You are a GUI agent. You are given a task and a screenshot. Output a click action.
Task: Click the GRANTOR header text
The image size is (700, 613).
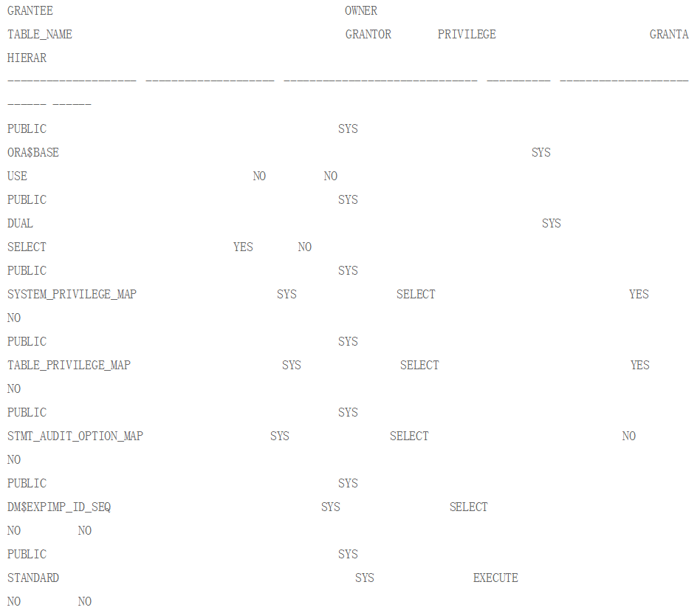[368, 35]
